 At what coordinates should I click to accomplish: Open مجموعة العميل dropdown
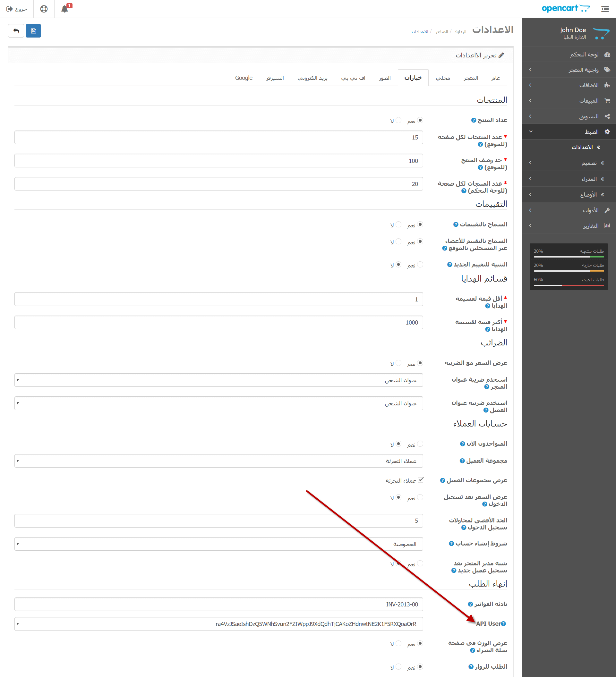tap(219, 461)
